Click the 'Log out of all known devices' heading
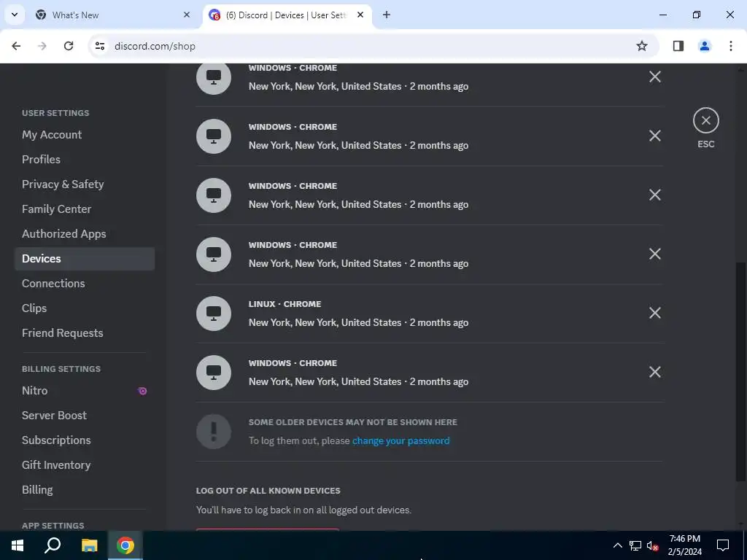The width and height of the screenshot is (747, 560). point(268,491)
